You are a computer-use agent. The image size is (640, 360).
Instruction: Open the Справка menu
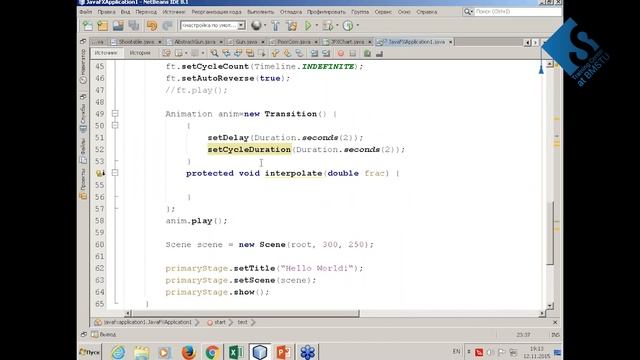[427, 12]
